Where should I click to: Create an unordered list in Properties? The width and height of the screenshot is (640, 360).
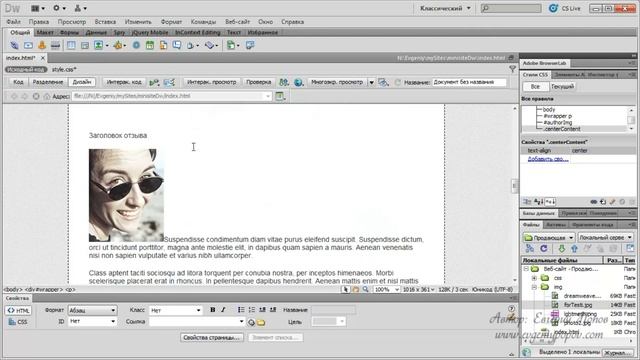pos(241,310)
